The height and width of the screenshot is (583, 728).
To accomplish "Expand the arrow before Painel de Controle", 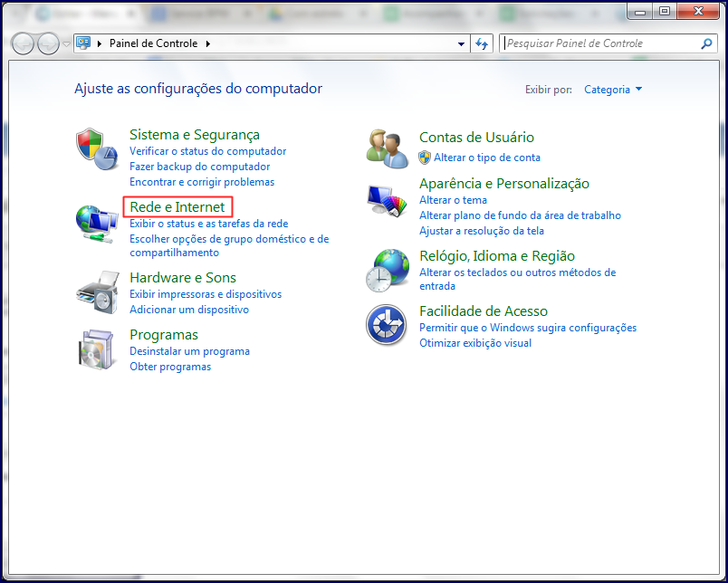I will tap(100, 43).
